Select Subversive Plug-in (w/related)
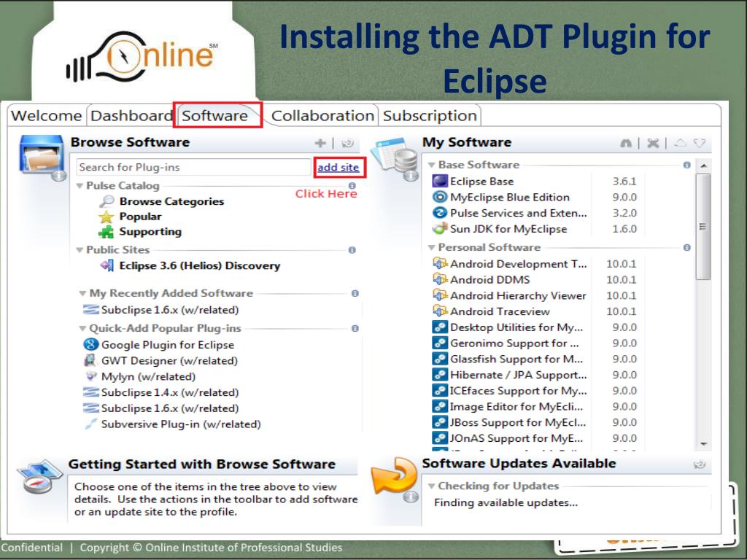This screenshot has width=747, height=560. 181,424
